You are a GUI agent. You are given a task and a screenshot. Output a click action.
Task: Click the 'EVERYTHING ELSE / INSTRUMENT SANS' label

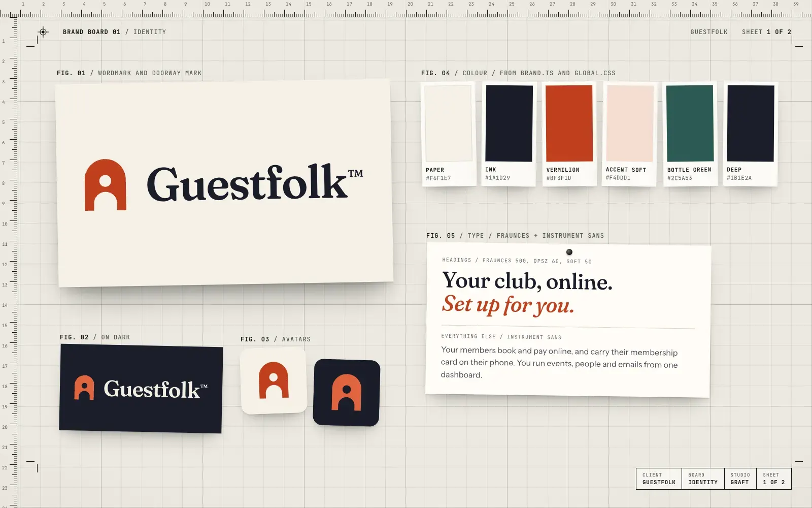coord(501,337)
